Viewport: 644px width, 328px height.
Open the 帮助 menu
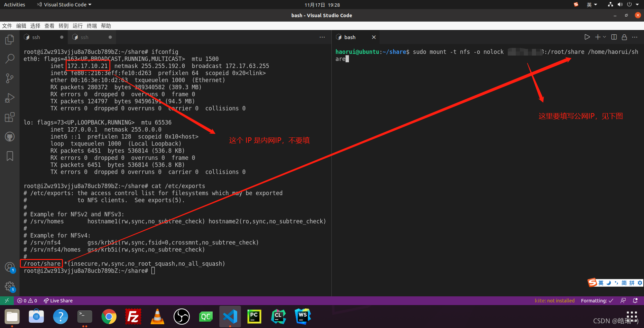click(106, 26)
